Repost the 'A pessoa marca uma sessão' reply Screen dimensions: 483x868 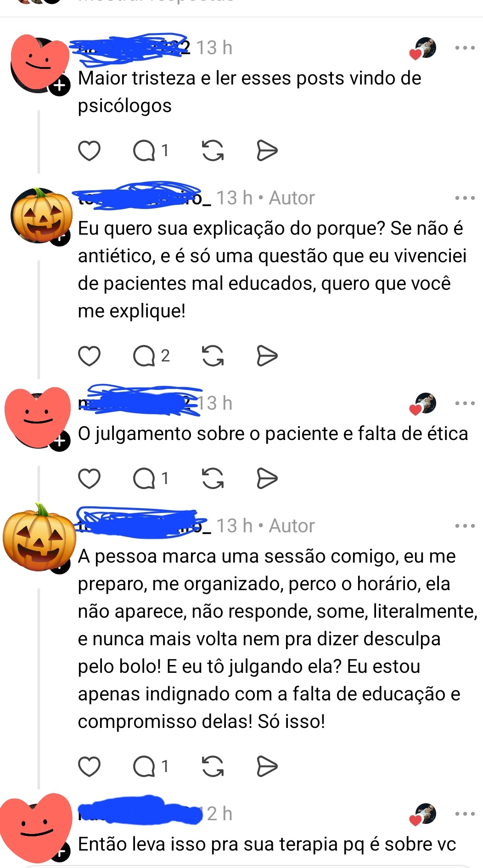(213, 766)
